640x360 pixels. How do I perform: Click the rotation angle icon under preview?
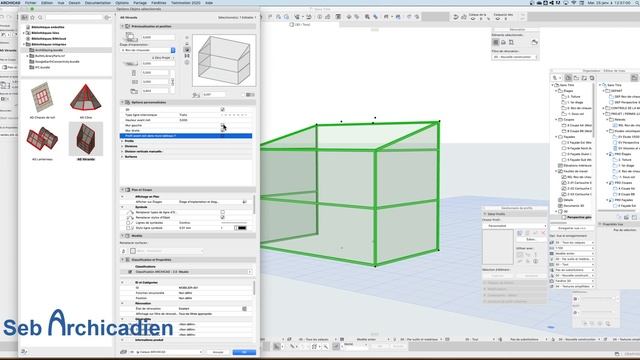196,95
